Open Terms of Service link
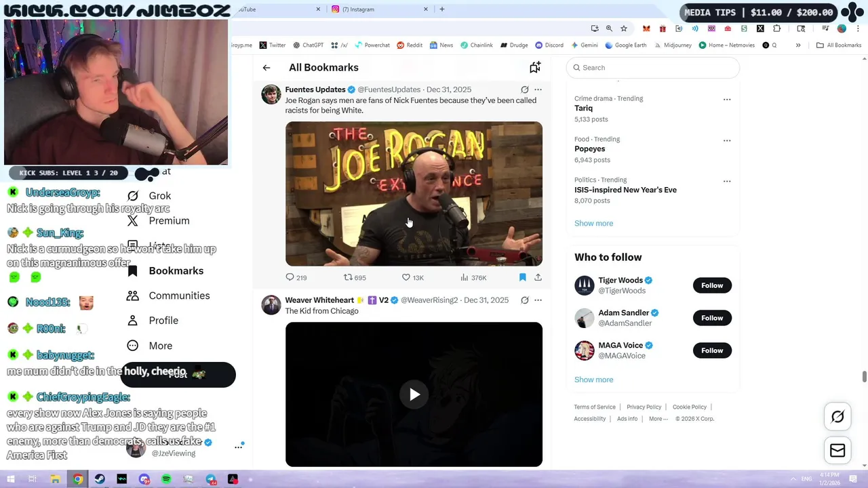 [595, 407]
